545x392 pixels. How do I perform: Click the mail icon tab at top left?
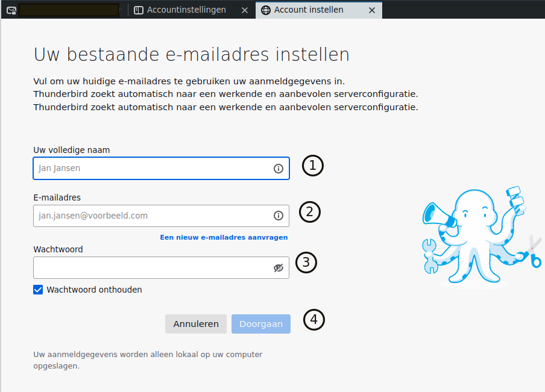pos(11,10)
